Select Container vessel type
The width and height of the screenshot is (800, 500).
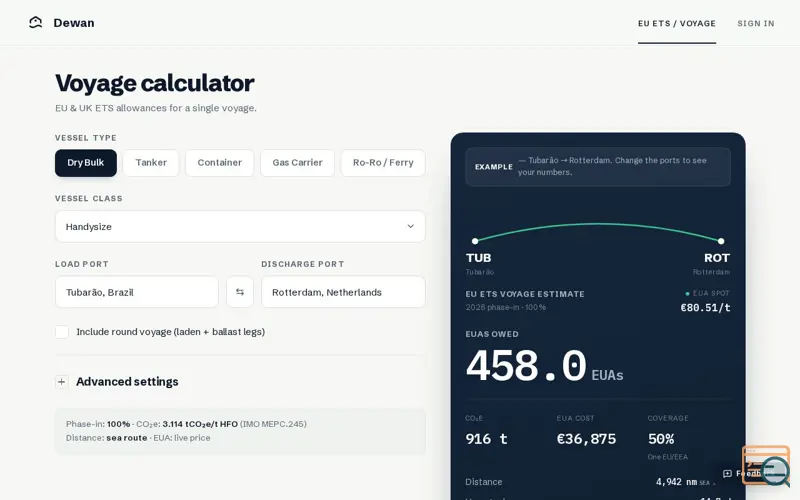click(x=219, y=163)
